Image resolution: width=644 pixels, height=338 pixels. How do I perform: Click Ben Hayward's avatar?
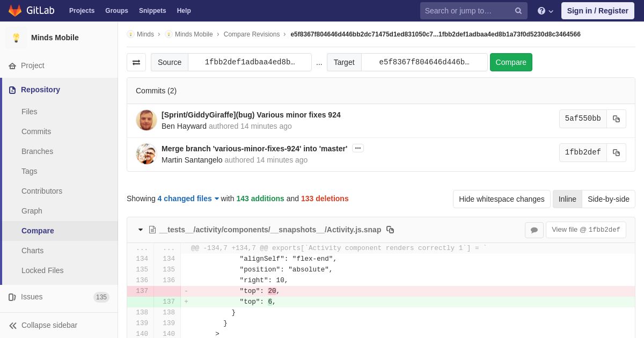point(146,120)
